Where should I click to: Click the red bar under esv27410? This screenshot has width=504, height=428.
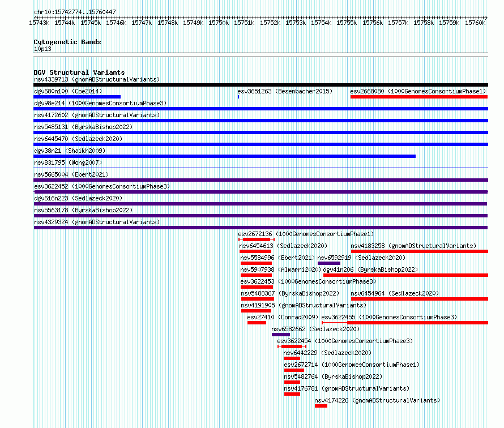(x=257, y=323)
